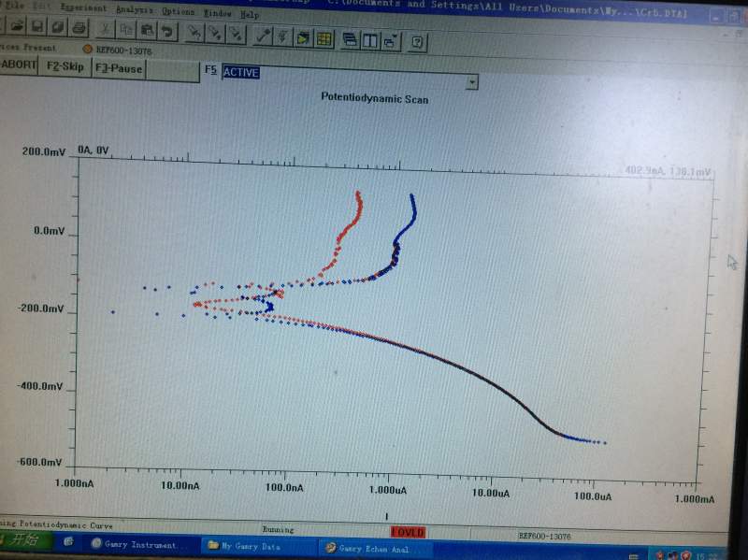Open the Windows Start button

pos(25,540)
